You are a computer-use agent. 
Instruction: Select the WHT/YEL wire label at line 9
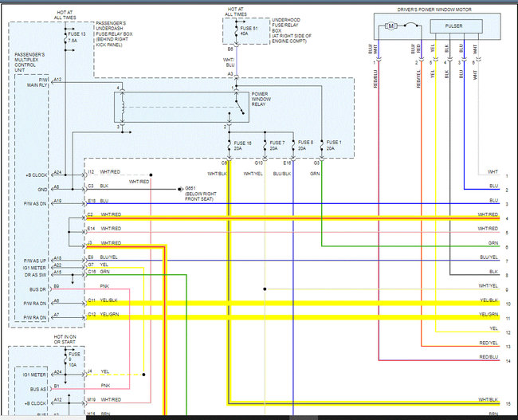click(489, 286)
